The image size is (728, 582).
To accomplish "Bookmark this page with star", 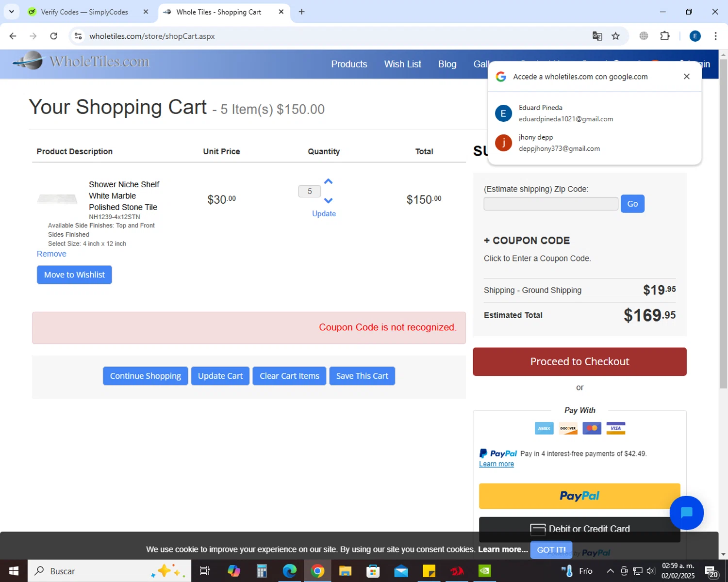I will (x=615, y=36).
